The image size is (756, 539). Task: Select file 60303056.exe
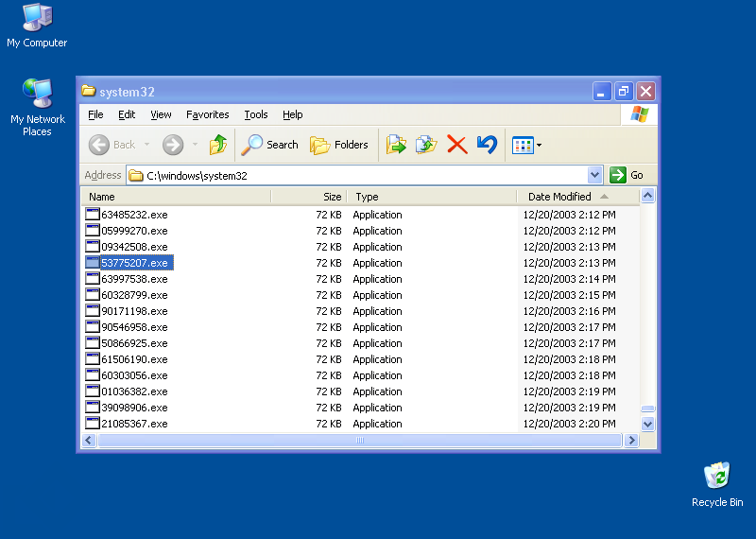[x=134, y=375]
